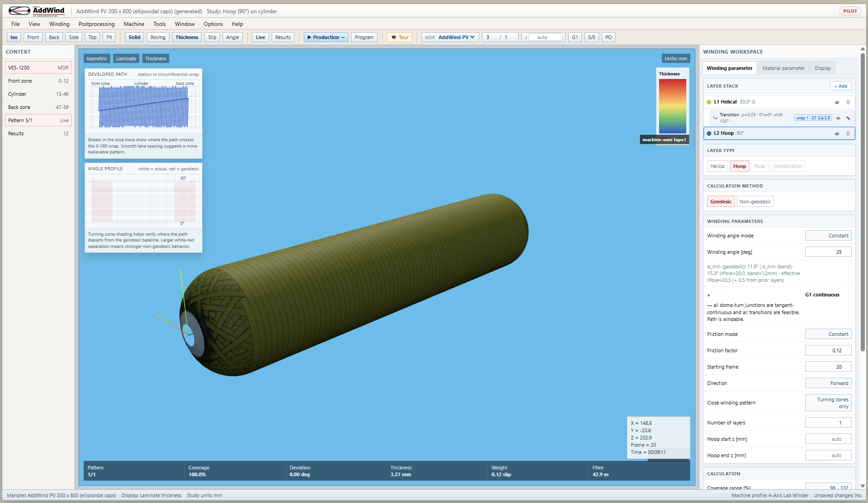Open the Program view
868x503 pixels.
[x=364, y=37]
